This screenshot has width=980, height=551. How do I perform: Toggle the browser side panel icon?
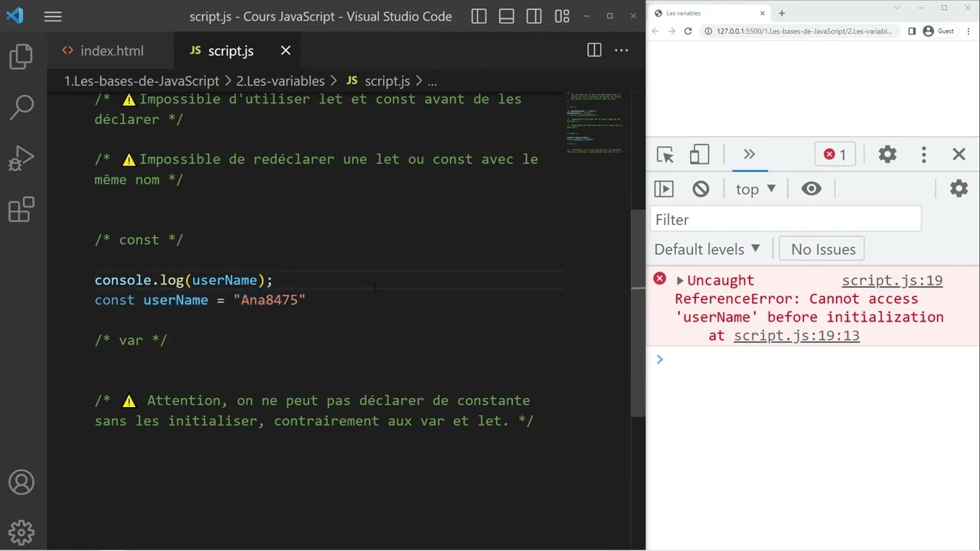912,31
